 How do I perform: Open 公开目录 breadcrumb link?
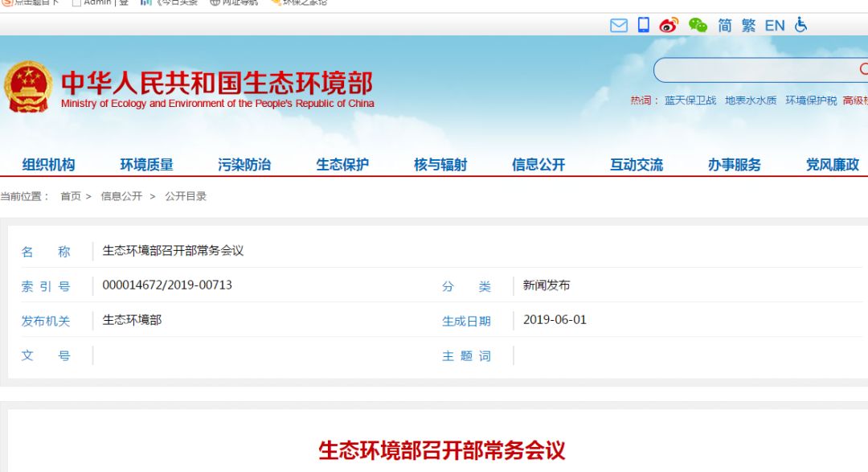pos(186,196)
